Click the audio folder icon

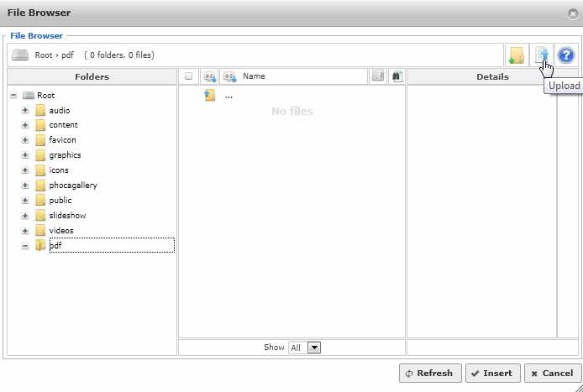tap(40, 110)
